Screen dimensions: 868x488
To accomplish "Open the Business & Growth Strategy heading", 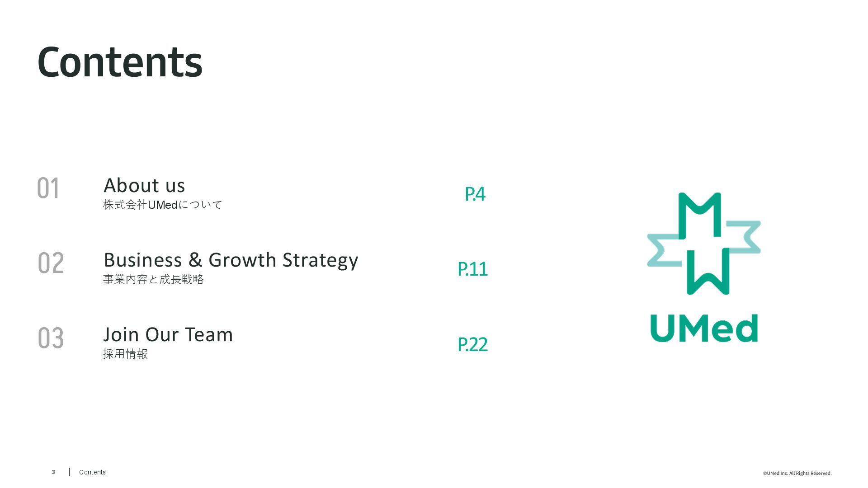I will (x=231, y=260).
